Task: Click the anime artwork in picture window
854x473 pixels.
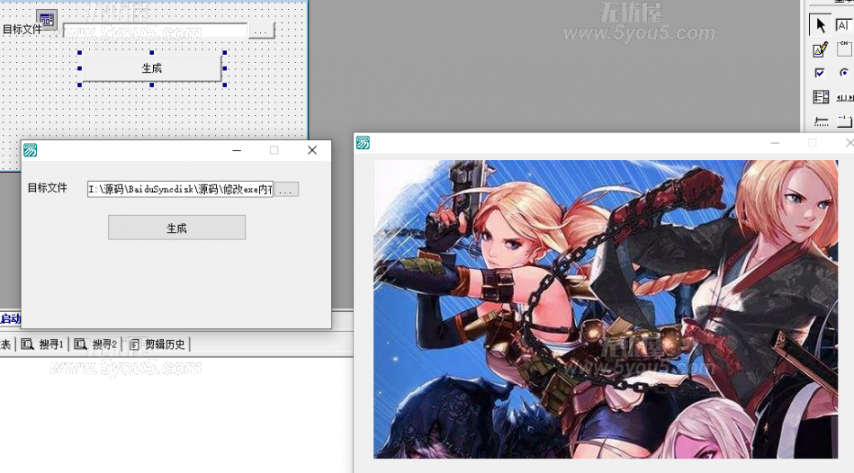Action: pos(606,309)
